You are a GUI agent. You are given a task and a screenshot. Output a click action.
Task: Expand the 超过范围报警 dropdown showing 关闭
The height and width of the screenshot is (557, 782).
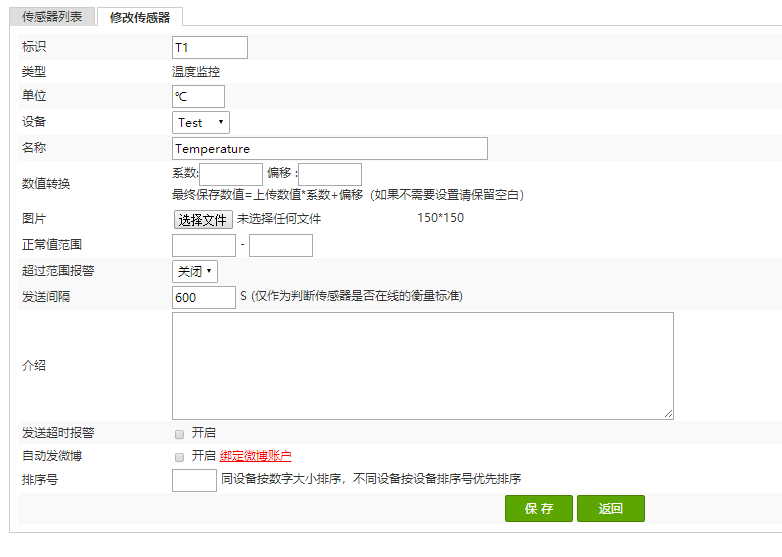195,272
